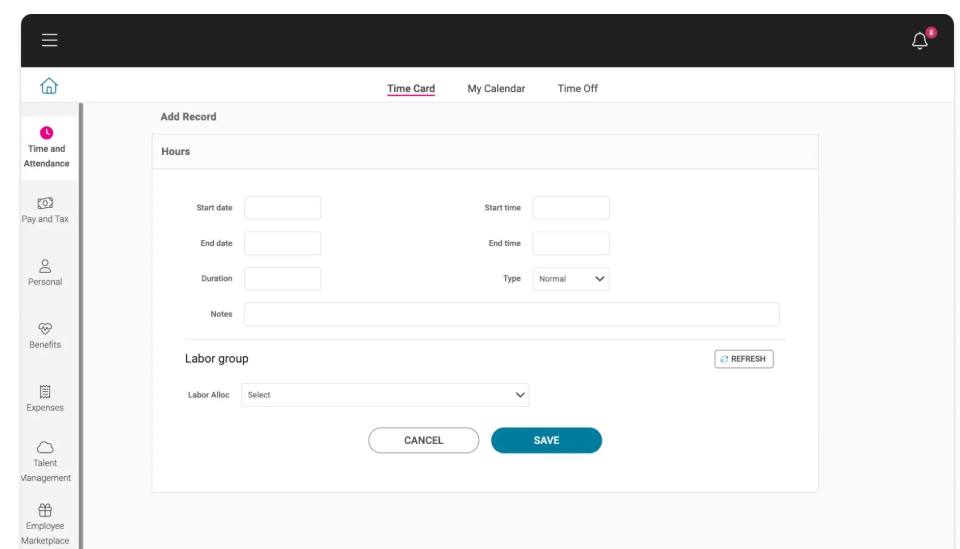
Task: Click the REFRESH labor group button
Action: pyautogui.click(x=743, y=359)
